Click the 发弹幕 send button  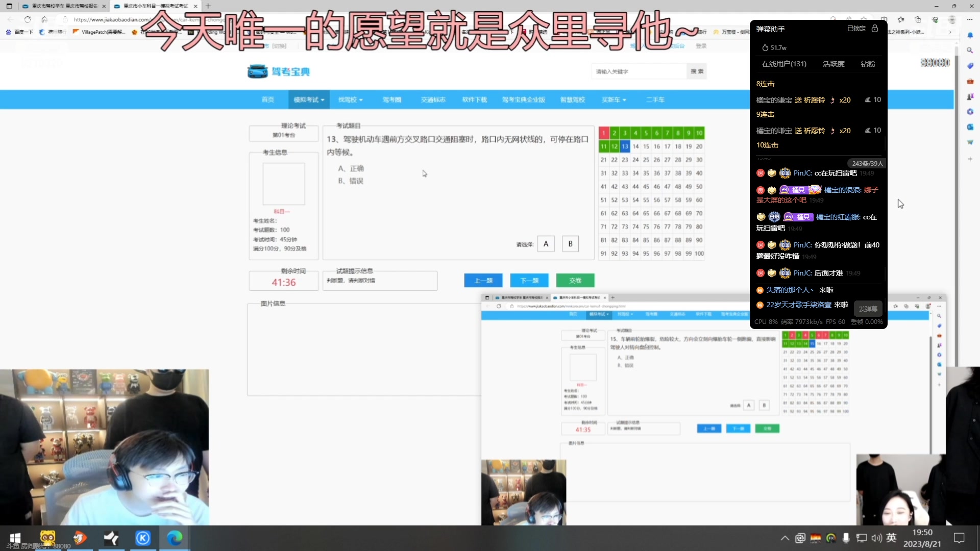tap(868, 308)
